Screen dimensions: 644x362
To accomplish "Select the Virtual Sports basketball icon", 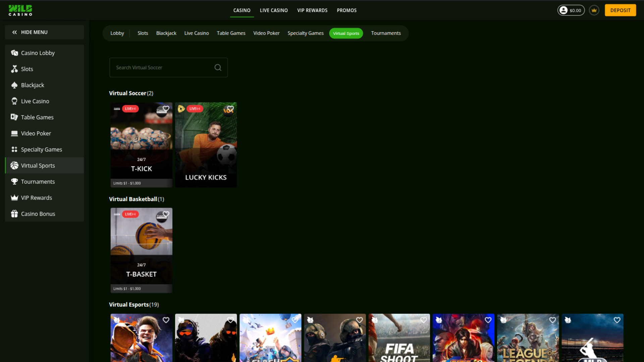I will coord(14,165).
